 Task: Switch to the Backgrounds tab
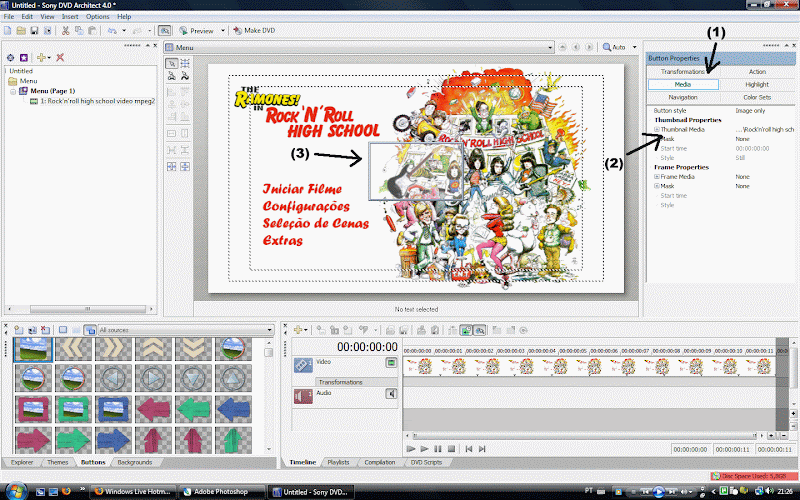point(135,462)
